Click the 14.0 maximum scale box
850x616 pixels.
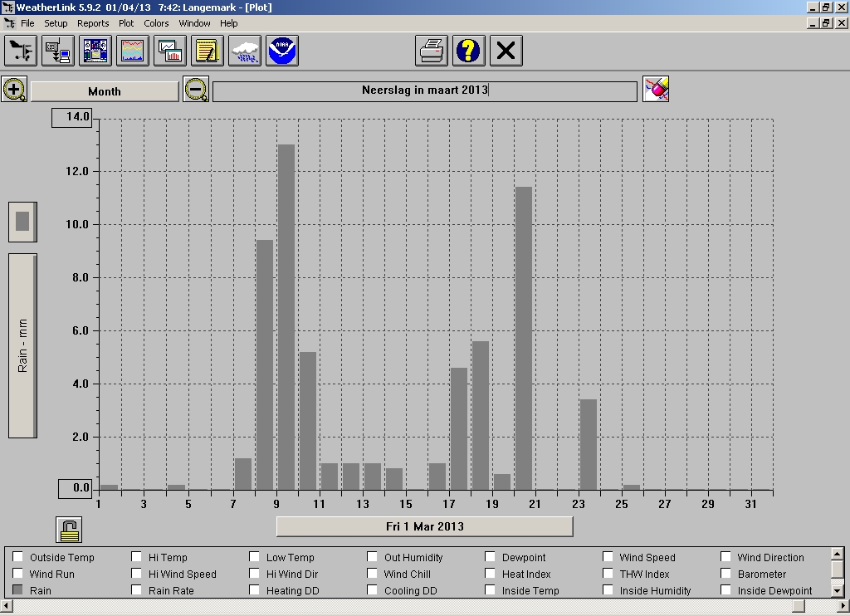(72, 118)
